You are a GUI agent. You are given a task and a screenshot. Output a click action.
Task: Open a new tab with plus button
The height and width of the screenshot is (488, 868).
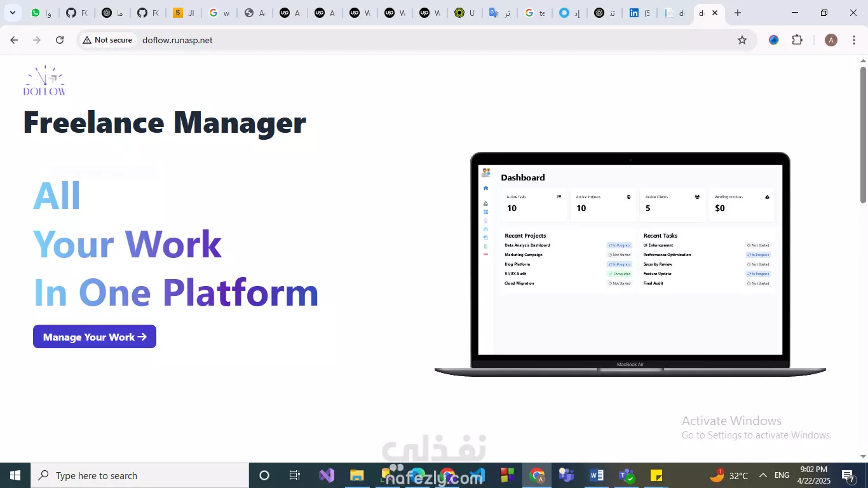(737, 13)
